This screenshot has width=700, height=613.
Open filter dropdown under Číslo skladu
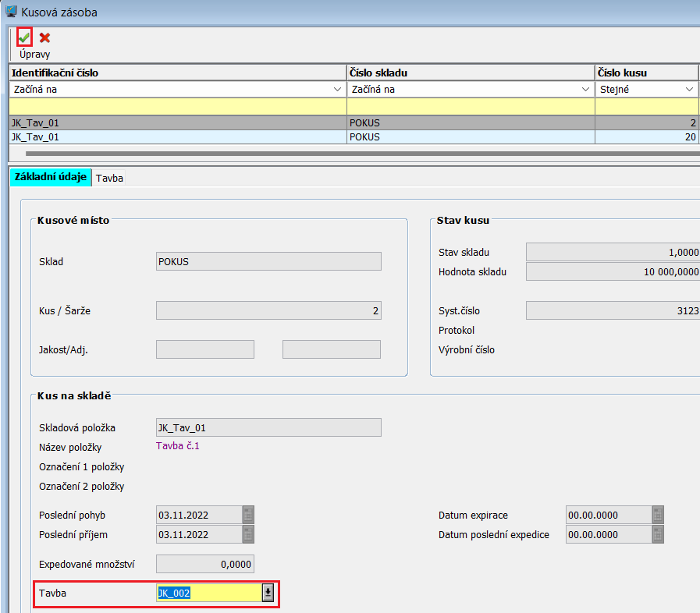point(585,90)
